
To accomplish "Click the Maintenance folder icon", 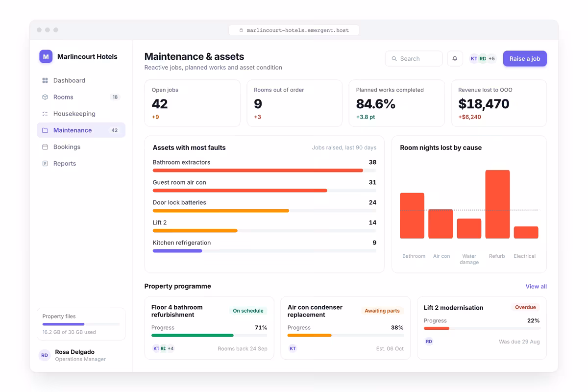I will pyautogui.click(x=45, y=130).
